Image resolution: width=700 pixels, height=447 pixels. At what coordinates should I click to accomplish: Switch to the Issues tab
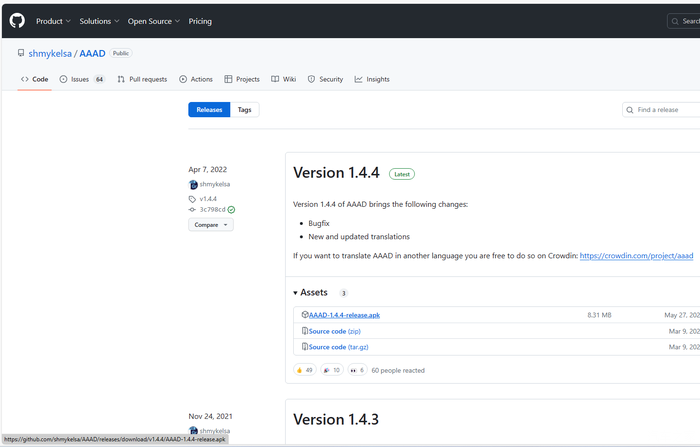point(82,79)
